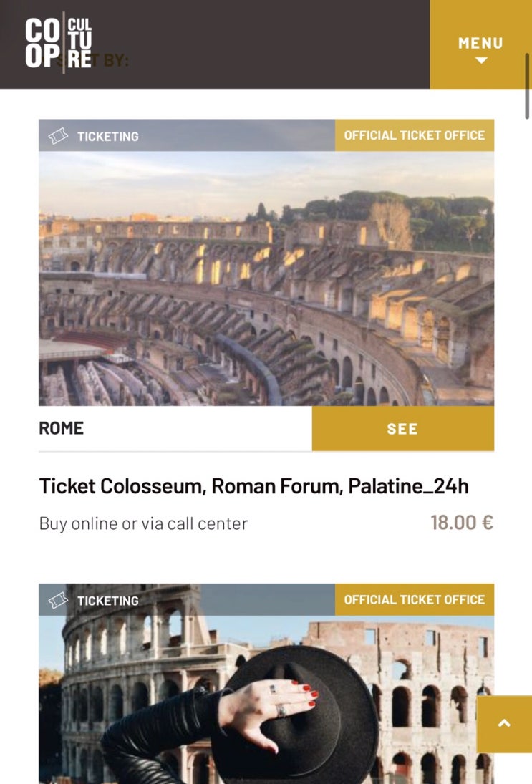Click the second Official Ticket Office badge
Screen dimensions: 532x784
[414, 600]
